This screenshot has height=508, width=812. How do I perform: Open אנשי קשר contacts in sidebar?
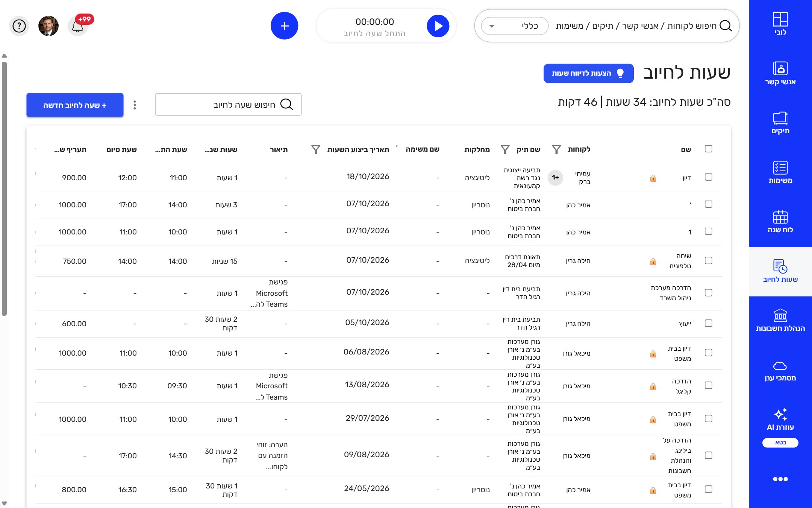(780, 74)
